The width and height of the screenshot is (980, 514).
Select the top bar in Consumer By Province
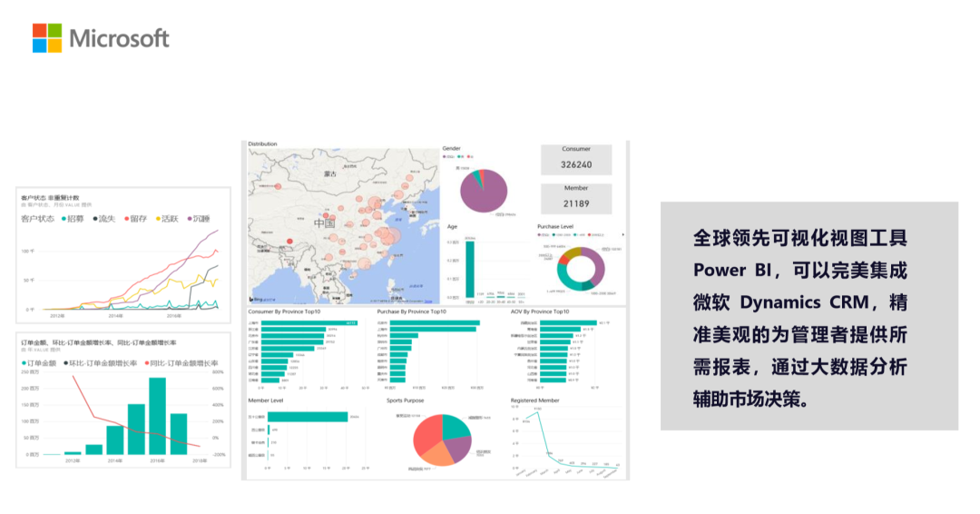pos(309,322)
